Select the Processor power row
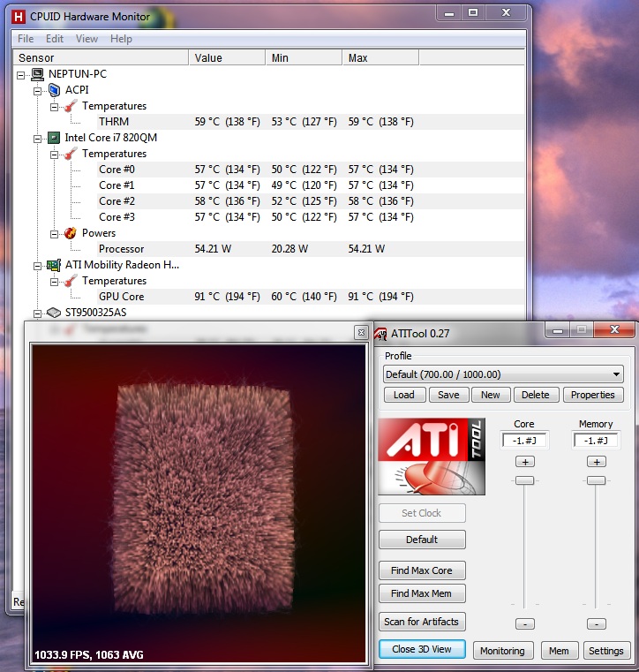The height and width of the screenshot is (672, 639). pyautogui.click(x=311, y=249)
